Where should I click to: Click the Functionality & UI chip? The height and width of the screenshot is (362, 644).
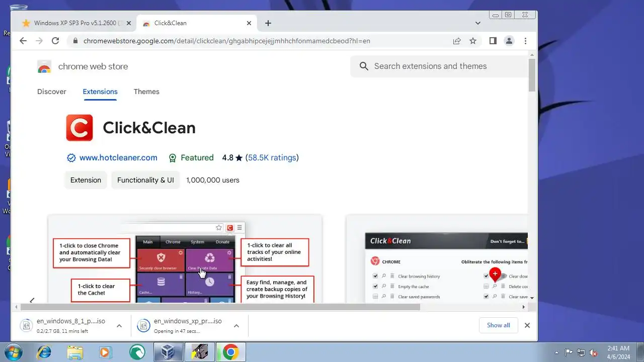pyautogui.click(x=145, y=180)
